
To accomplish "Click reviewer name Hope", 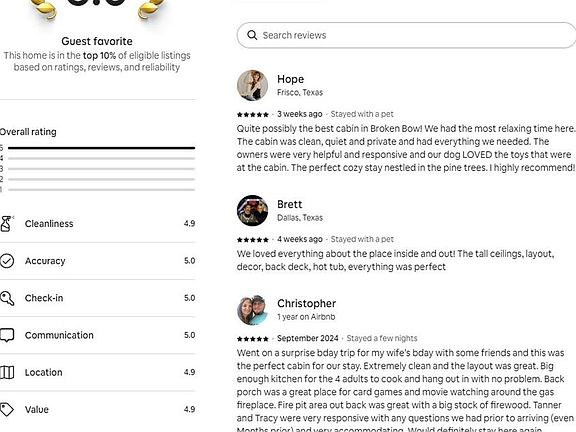I will [290, 79].
